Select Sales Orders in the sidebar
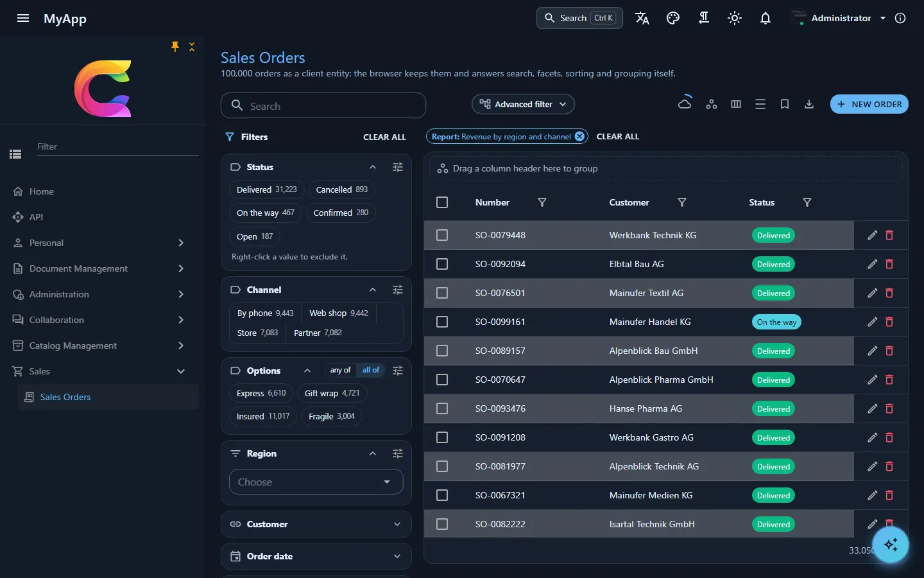The width and height of the screenshot is (924, 578). [x=108, y=397]
